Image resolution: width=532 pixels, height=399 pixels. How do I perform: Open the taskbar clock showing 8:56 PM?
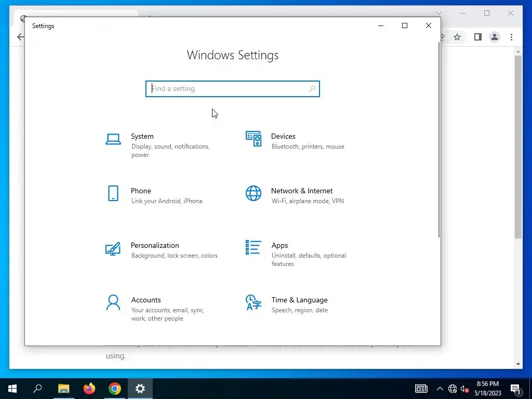pos(487,389)
